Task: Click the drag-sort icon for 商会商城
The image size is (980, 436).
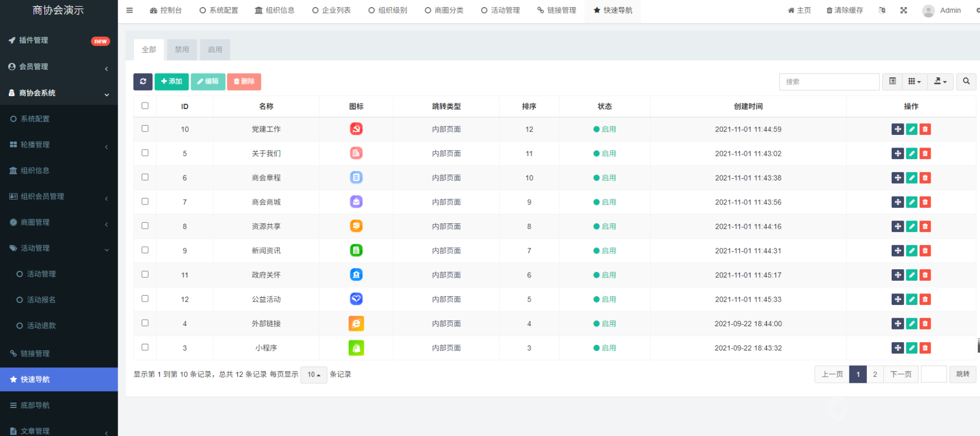Action: [x=898, y=202]
